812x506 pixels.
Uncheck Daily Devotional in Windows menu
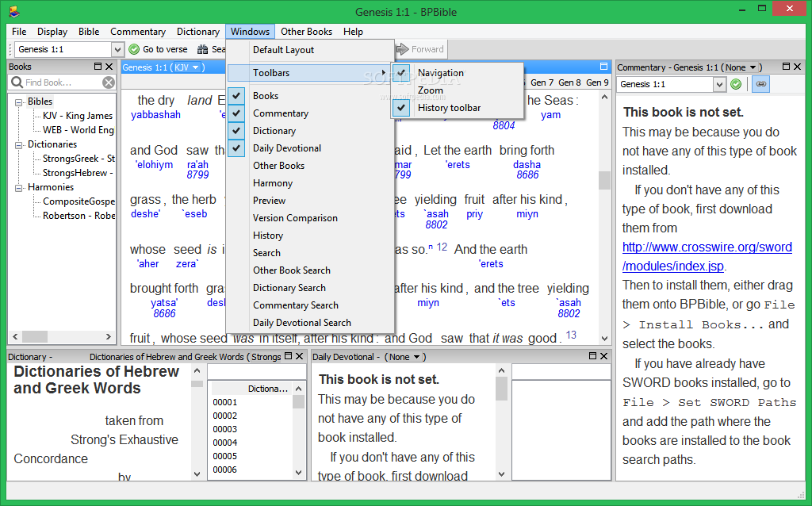(x=236, y=148)
